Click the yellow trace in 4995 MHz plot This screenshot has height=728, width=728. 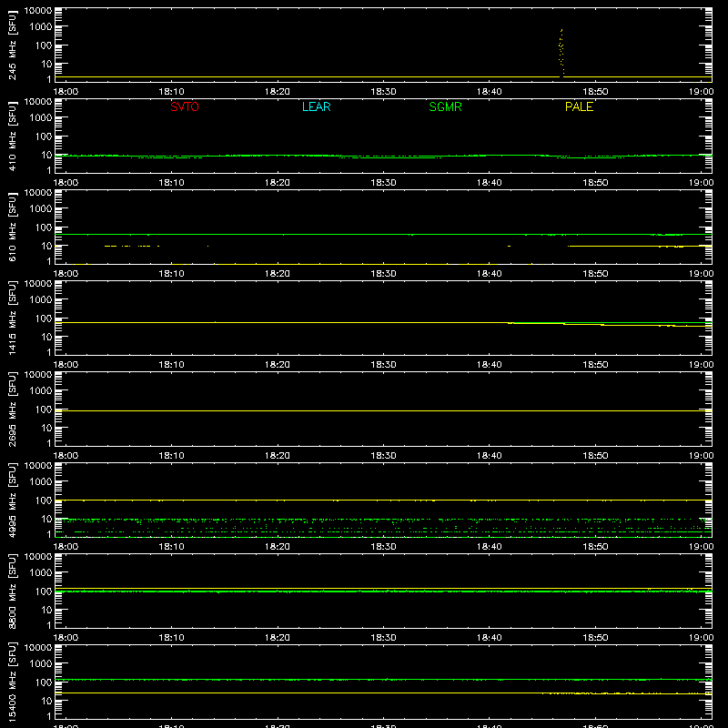pos(383,500)
